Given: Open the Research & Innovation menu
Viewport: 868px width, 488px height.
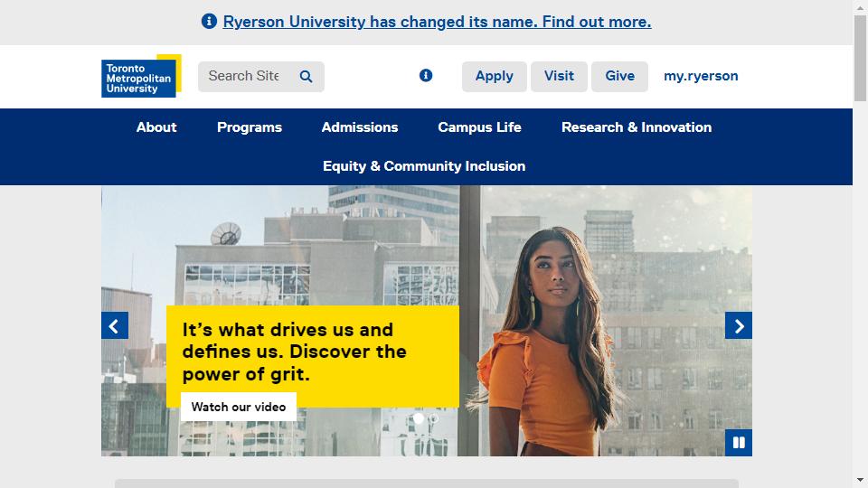Looking at the screenshot, I should click(x=637, y=127).
